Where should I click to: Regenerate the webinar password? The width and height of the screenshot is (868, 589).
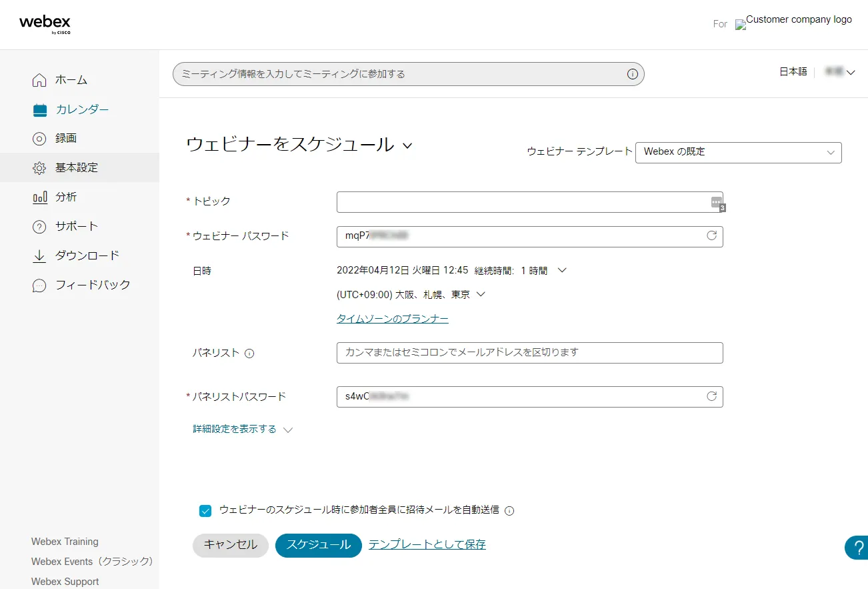tap(712, 236)
